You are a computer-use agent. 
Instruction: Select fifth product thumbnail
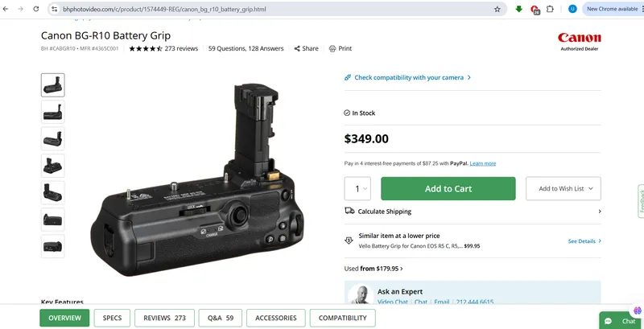(x=52, y=192)
